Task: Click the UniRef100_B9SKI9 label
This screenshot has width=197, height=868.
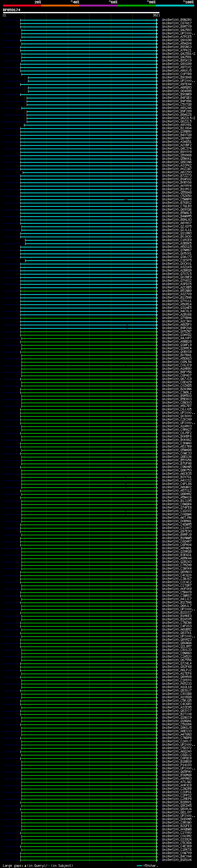Action: click(176, 61)
